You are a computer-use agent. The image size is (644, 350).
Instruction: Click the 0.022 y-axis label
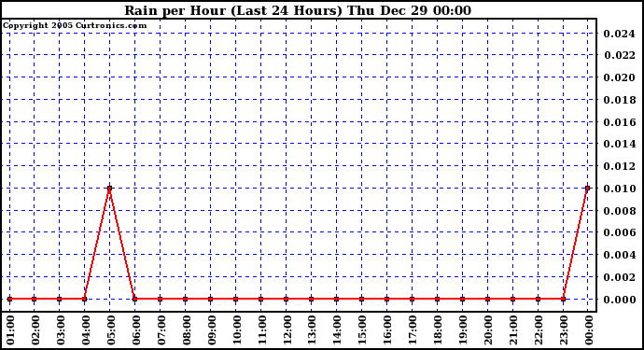pyautogui.click(x=619, y=55)
